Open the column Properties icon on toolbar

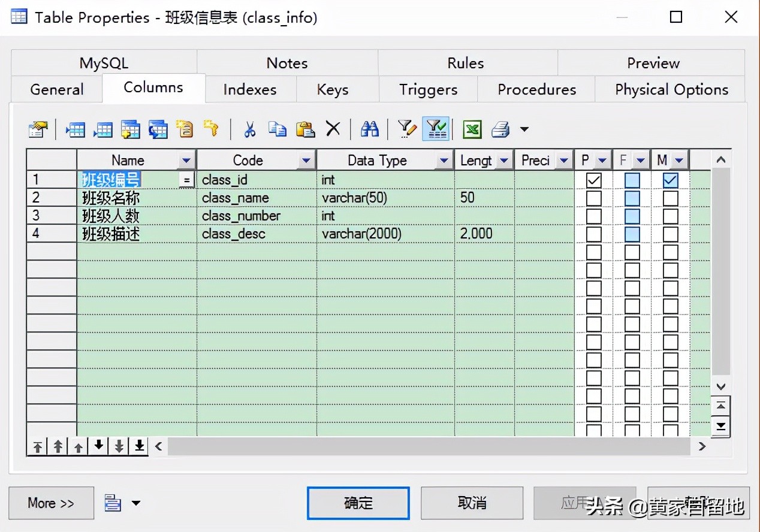37,129
